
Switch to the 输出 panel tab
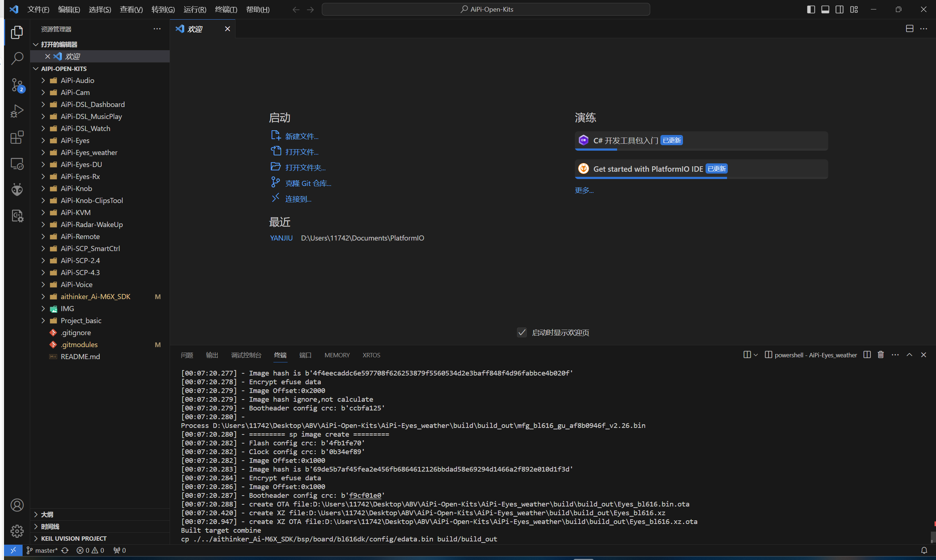[x=212, y=355]
